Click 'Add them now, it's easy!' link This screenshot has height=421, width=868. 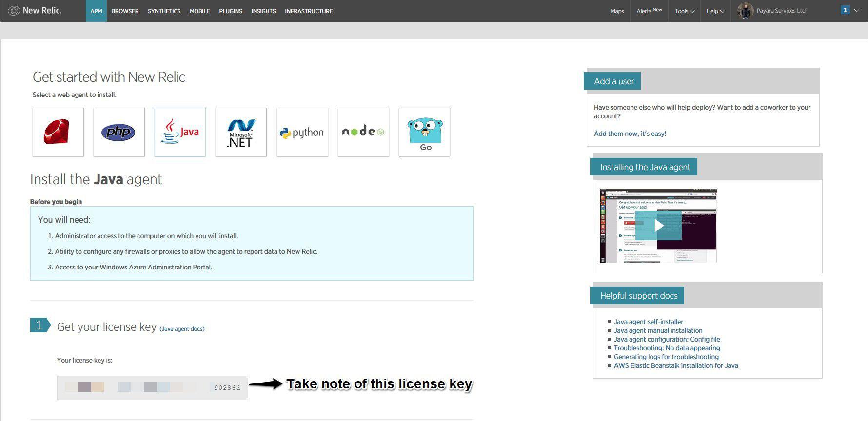coord(630,134)
